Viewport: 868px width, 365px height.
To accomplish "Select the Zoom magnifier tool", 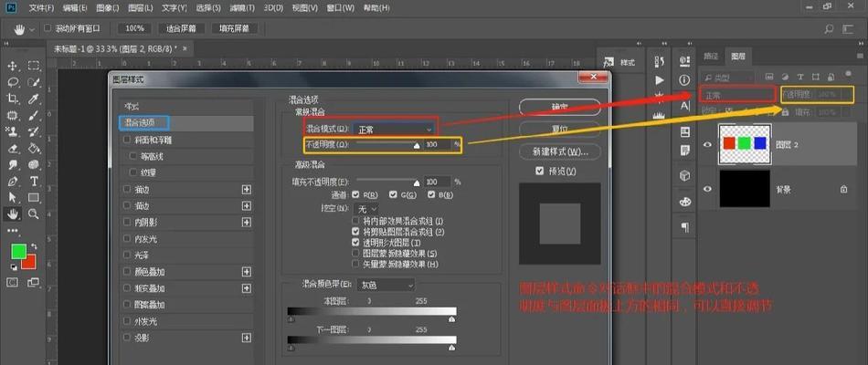I will coord(34,214).
